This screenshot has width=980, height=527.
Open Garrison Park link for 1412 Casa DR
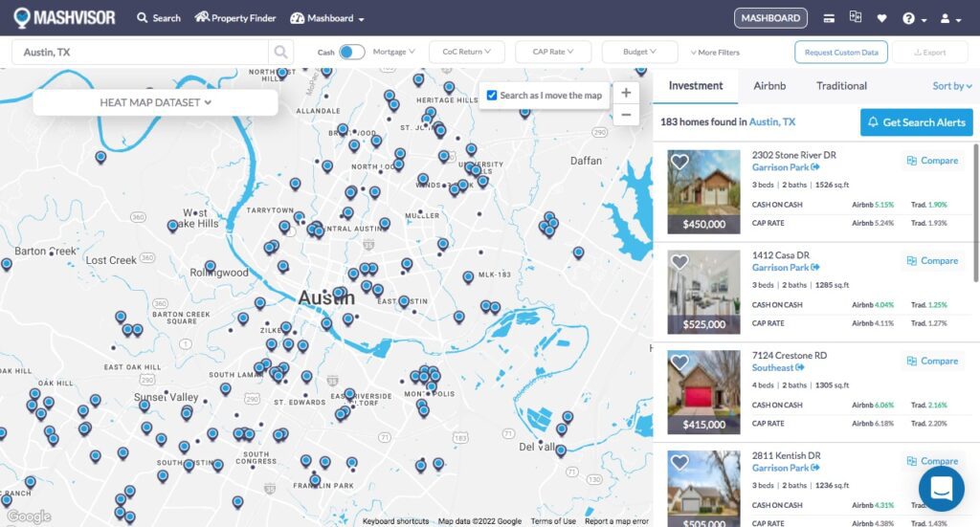(x=786, y=267)
